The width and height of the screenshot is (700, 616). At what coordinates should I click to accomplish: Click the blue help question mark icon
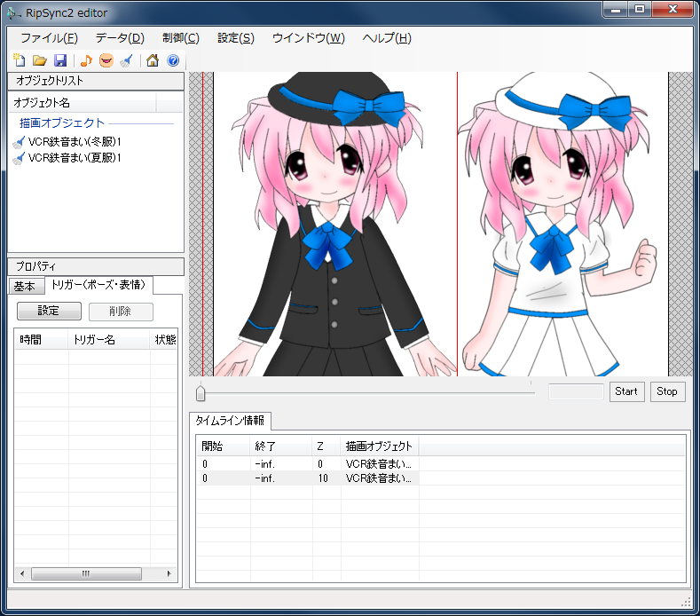click(173, 60)
